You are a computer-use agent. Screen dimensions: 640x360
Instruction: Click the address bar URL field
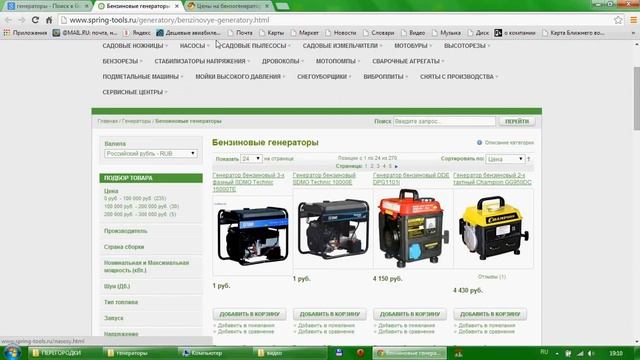pos(335,20)
